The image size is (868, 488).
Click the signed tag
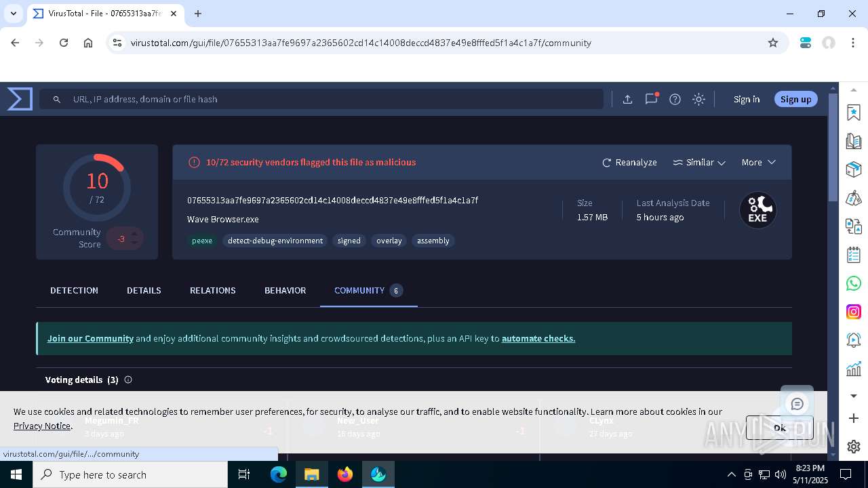click(349, 241)
